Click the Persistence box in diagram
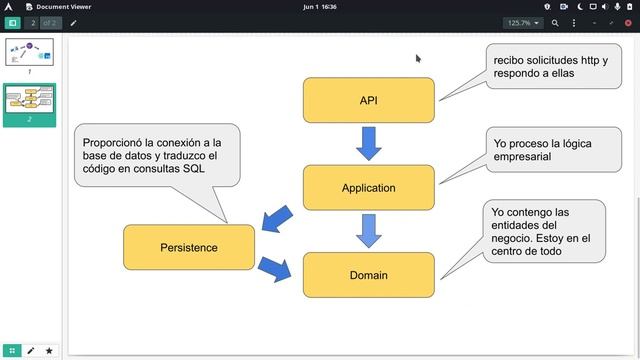The width and height of the screenshot is (640, 360). point(189,247)
